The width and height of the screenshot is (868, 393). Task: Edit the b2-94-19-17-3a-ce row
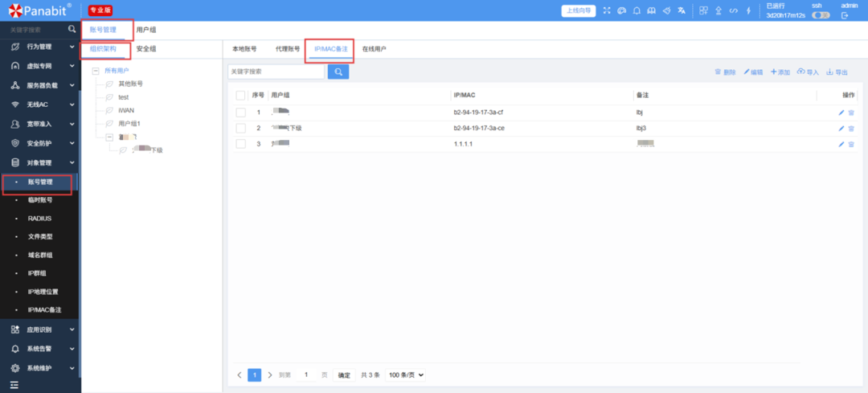[x=841, y=129]
